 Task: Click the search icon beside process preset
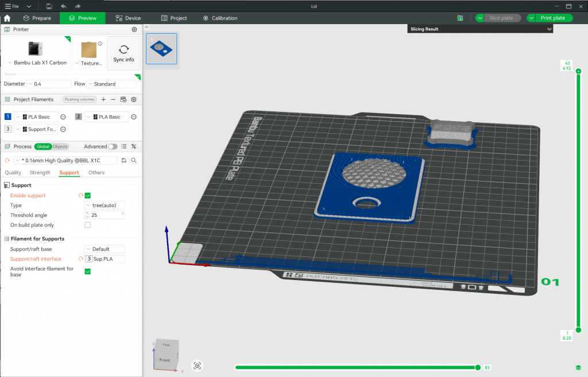tap(134, 161)
